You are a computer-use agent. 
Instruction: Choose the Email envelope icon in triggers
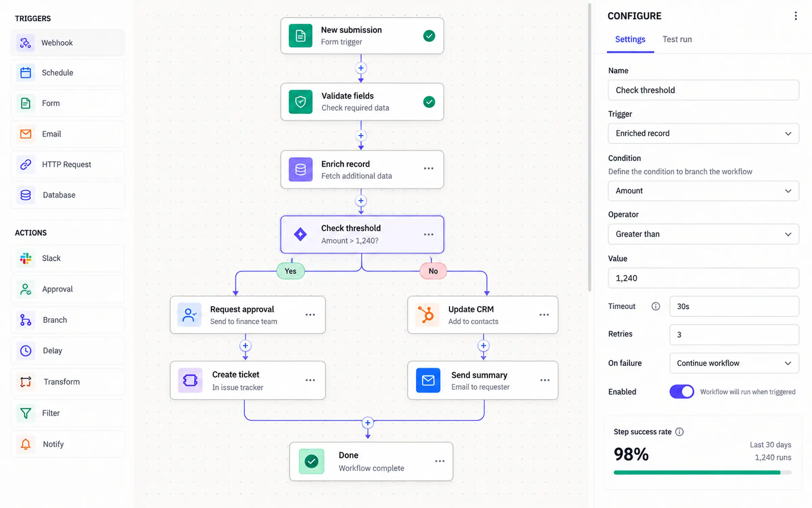coord(25,134)
